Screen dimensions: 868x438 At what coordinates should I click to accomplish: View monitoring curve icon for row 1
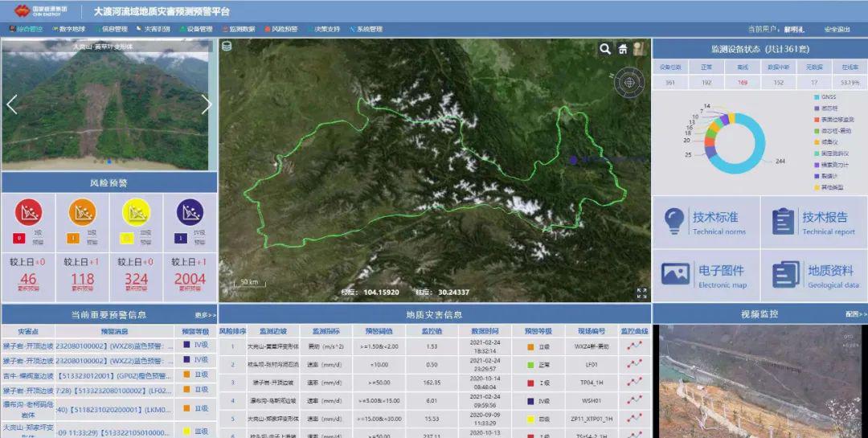click(635, 346)
